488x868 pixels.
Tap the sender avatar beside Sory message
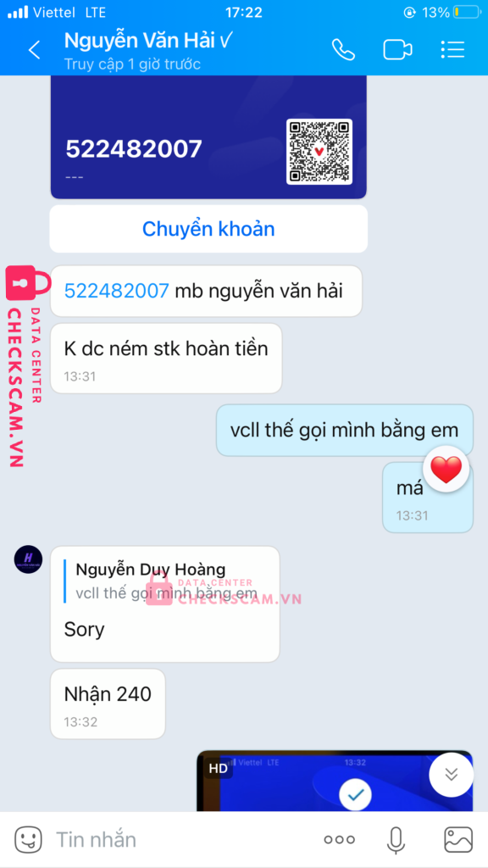28,559
